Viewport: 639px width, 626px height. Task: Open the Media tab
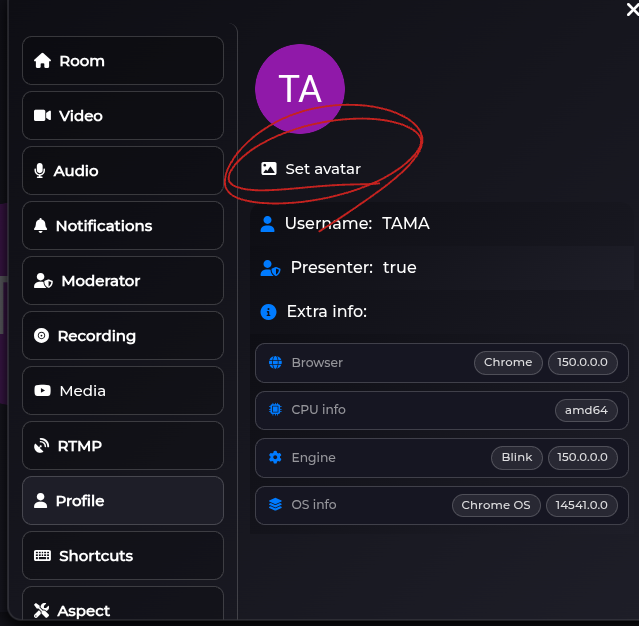(123, 391)
